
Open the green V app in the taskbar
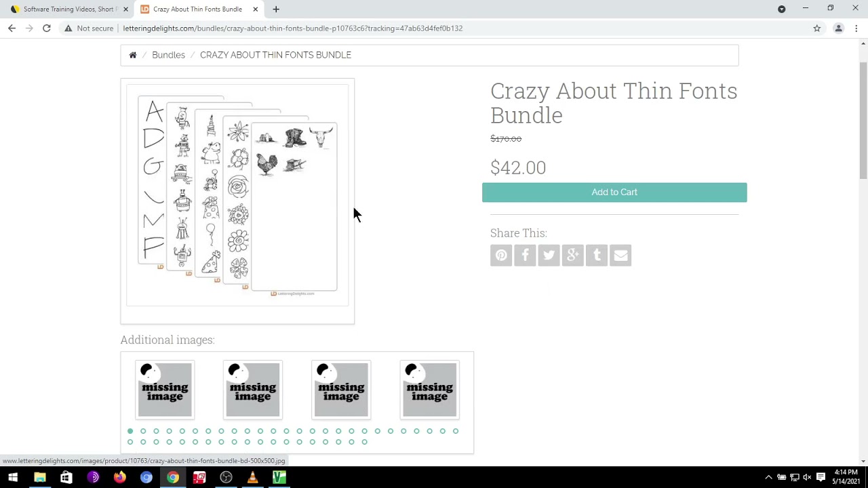click(x=279, y=478)
